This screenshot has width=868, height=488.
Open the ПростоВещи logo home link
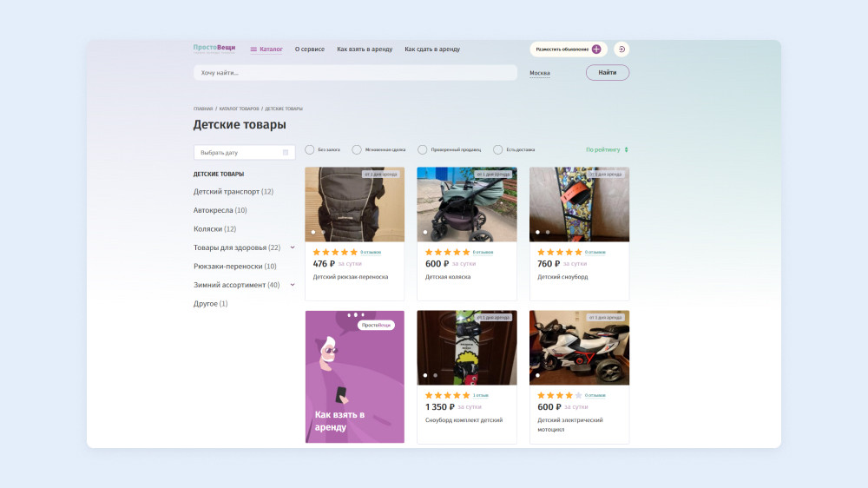coord(214,49)
